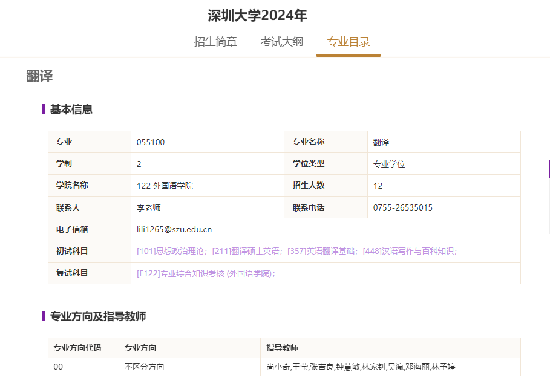Image resolution: width=550 pixels, height=392 pixels.
Task: Click the advisor list starting with 尚小奇
Action: tap(361, 367)
